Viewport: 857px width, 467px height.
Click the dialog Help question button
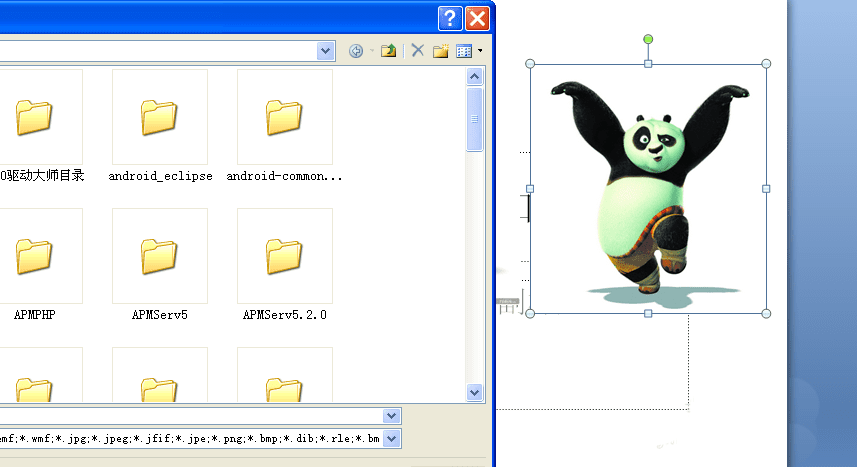tap(450, 19)
